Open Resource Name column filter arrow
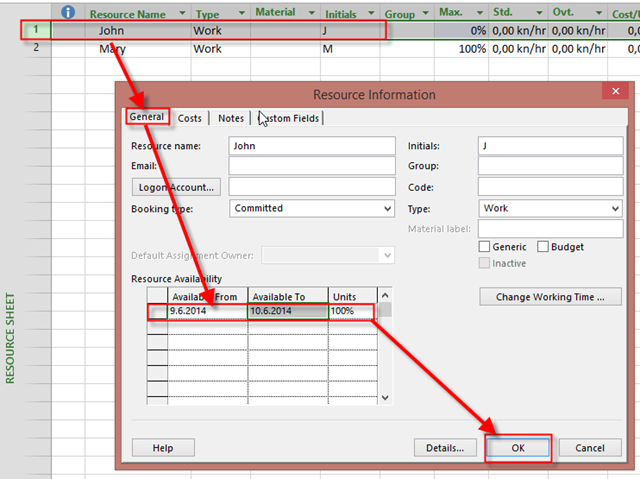Screen dimensions: 640x479 (180, 15)
